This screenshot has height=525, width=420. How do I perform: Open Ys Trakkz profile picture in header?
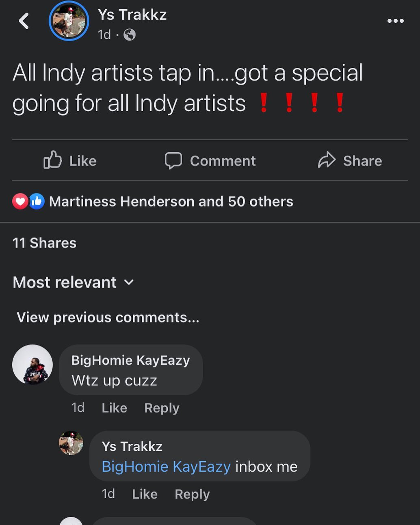pyautogui.click(x=69, y=21)
